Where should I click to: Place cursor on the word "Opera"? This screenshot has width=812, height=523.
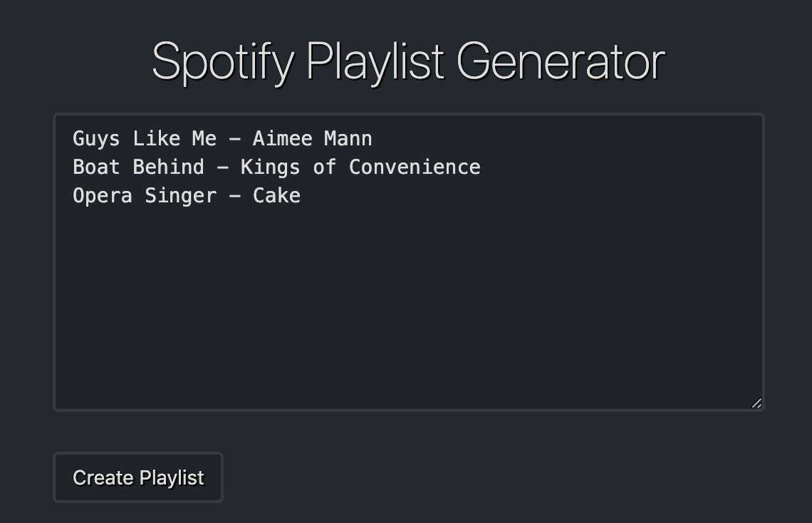click(103, 196)
